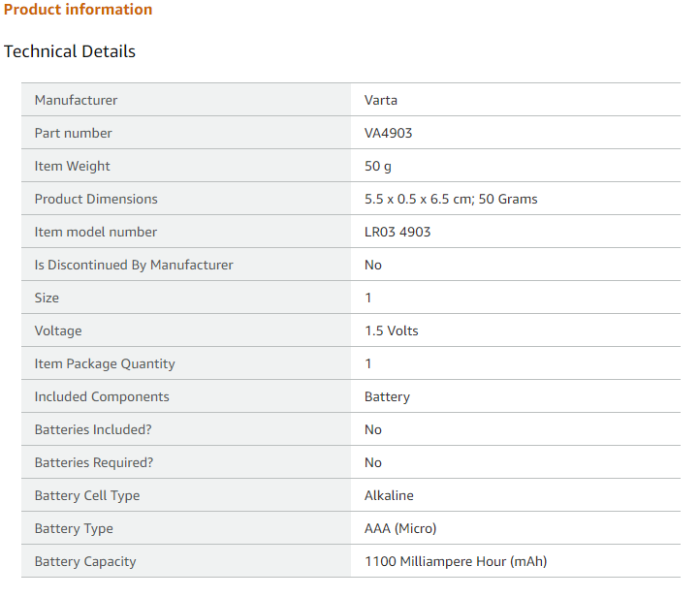Screen dimensions: 700x597
Task: Select the 'AAA (Micro)' value
Action: 400,529
